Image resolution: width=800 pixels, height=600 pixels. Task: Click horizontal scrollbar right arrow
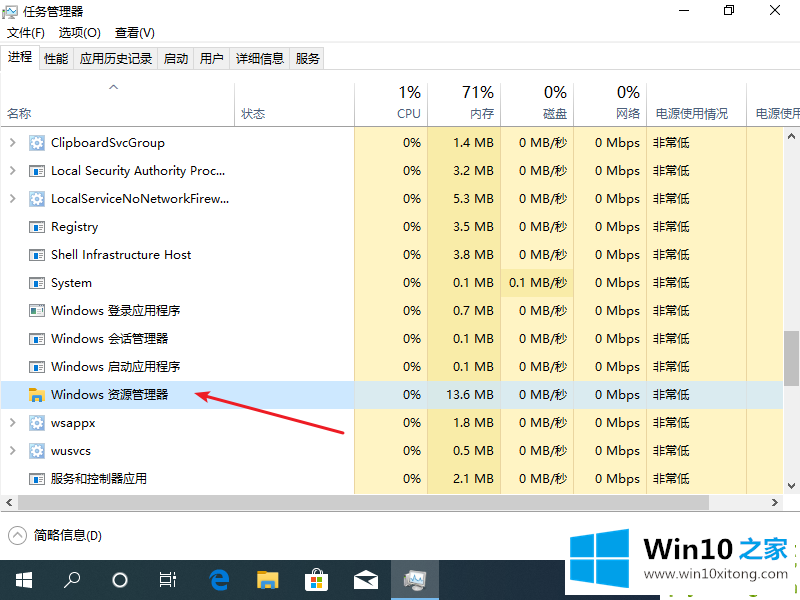(x=774, y=503)
